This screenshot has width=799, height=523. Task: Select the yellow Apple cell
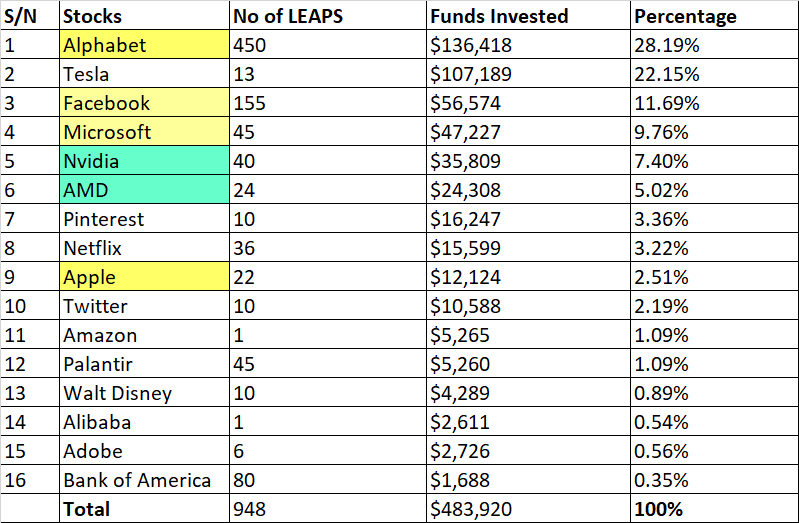[143, 277]
